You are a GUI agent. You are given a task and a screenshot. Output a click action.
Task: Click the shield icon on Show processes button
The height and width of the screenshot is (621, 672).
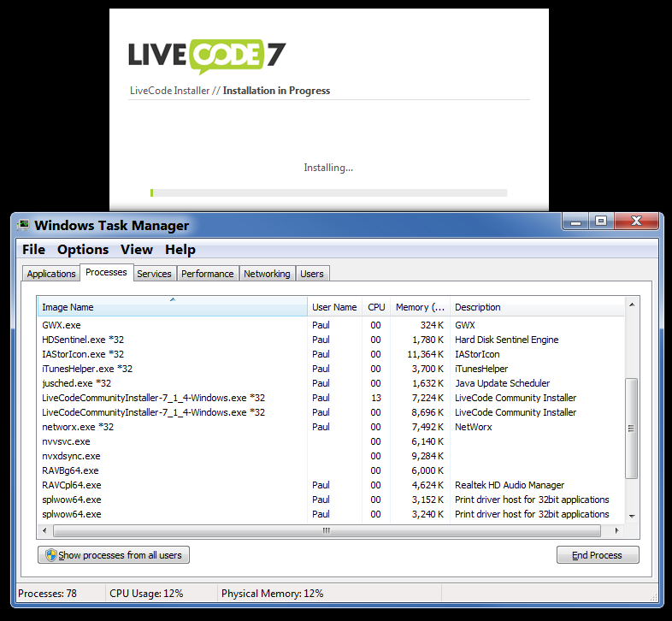[x=51, y=555]
